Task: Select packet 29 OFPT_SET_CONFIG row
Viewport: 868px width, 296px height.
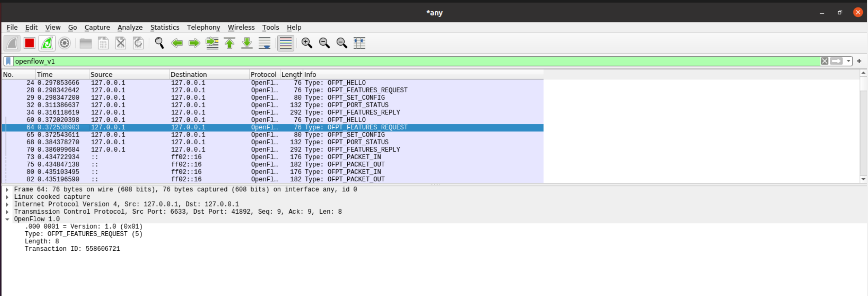Action: [272, 98]
